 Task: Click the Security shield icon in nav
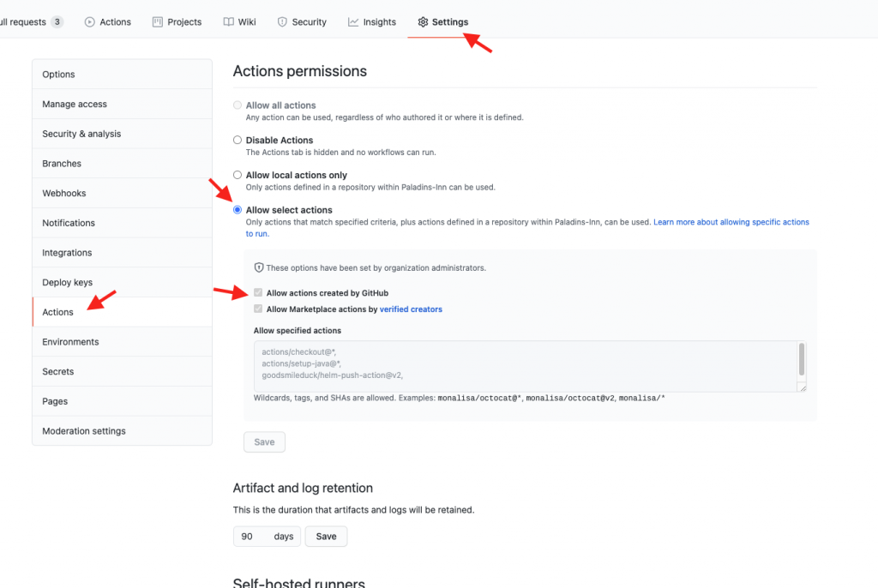282,21
